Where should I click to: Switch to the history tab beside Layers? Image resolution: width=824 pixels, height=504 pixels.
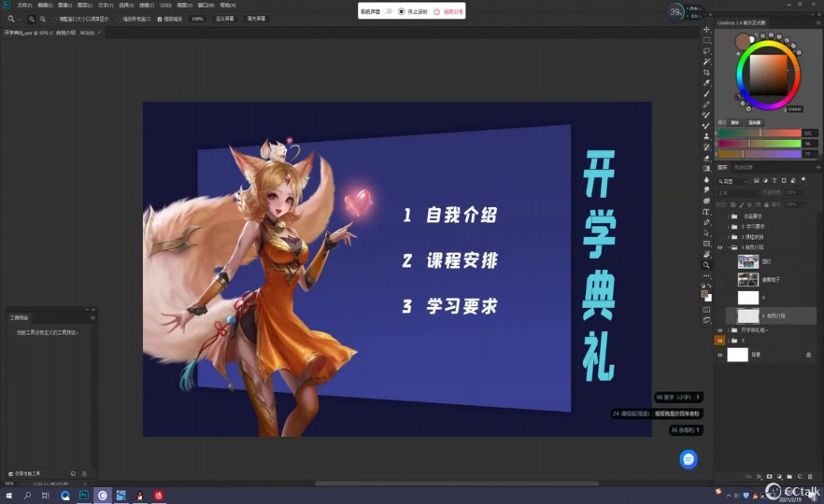pos(743,167)
